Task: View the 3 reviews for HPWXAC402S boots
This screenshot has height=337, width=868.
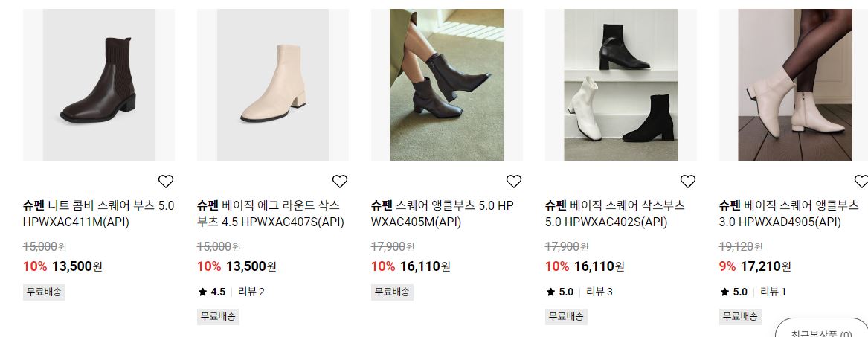Action: pyautogui.click(x=599, y=292)
